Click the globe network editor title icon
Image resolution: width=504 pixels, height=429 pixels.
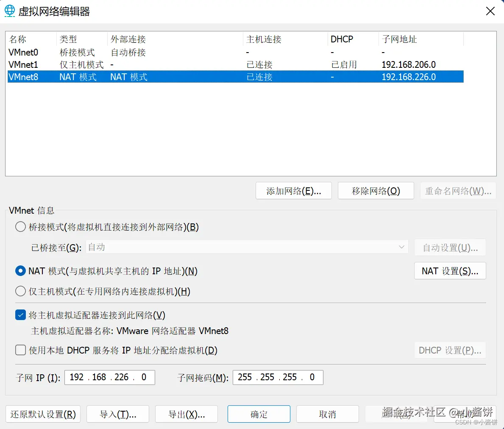coord(10,11)
